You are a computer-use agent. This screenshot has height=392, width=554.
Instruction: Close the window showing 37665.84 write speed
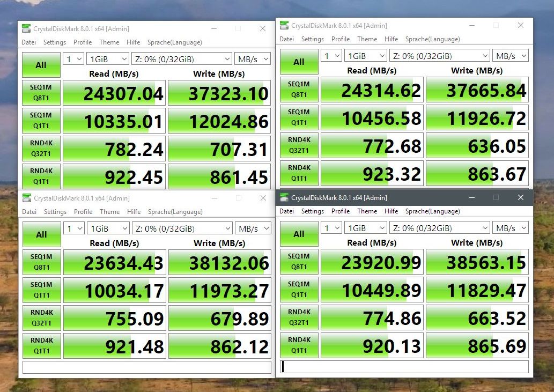tap(520, 25)
